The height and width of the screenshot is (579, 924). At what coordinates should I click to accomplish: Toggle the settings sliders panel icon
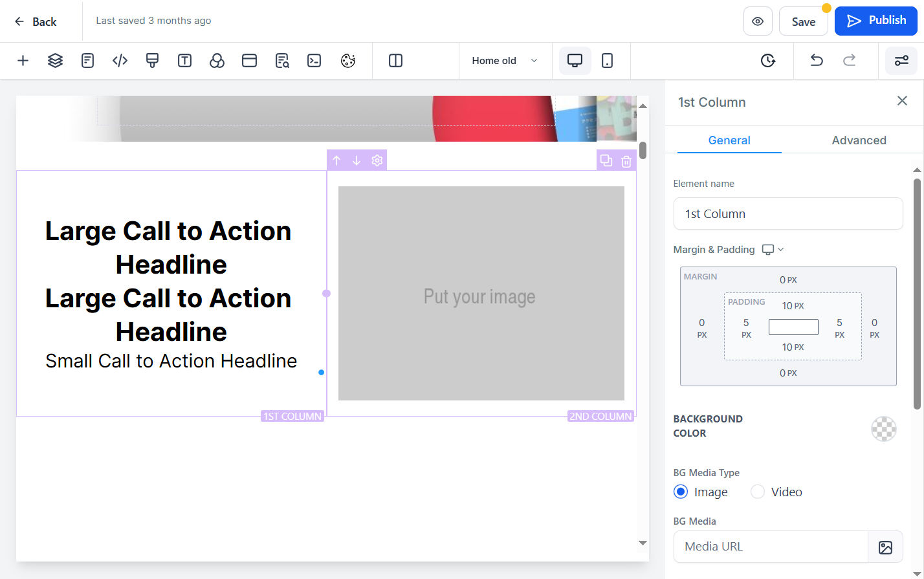[901, 61]
